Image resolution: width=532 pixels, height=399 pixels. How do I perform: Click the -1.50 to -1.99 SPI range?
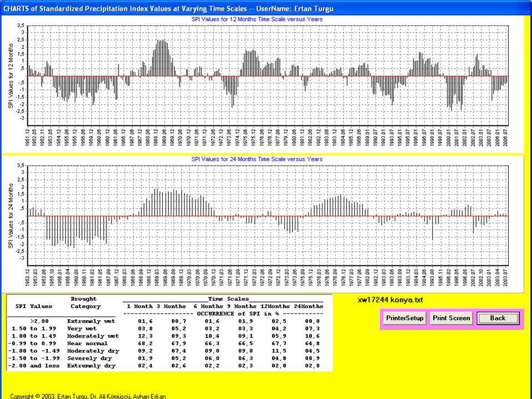click(34, 359)
